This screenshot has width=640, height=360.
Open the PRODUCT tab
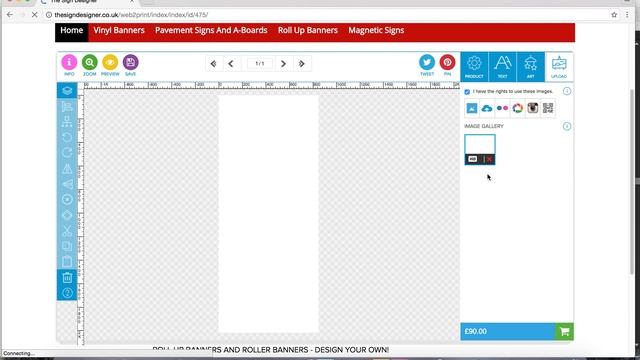point(474,67)
